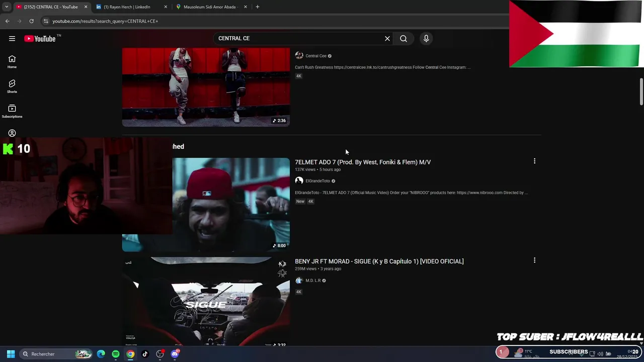Open the YouTube hamburger guide menu

pos(12,39)
